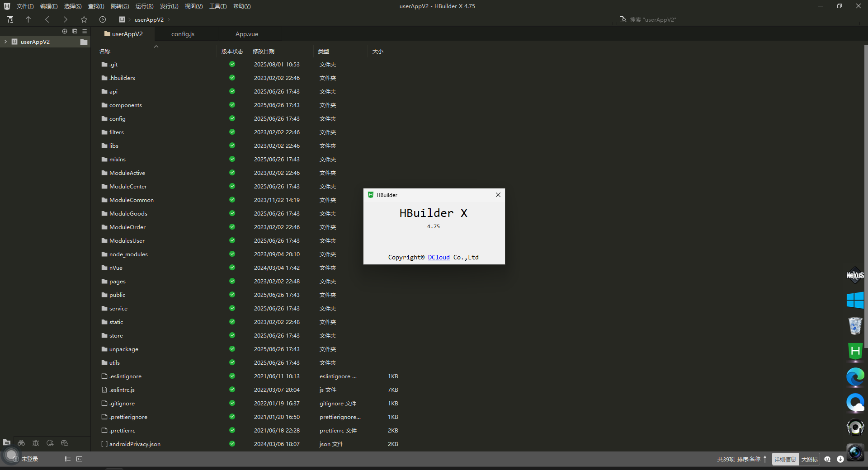This screenshot has width=868, height=470.
Task: Click 未登录 login status
Action: (30, 459)
